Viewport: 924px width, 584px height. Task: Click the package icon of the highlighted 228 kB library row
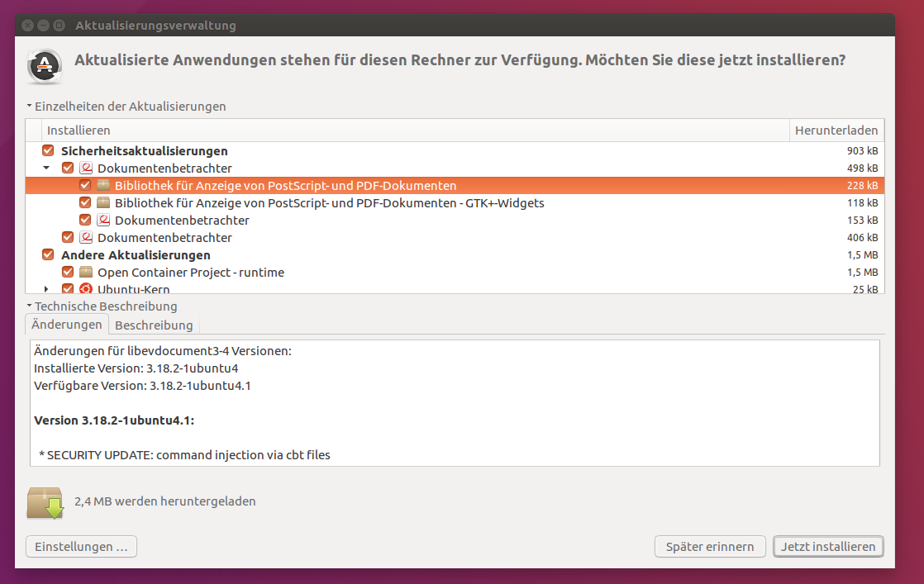(103, 186)
